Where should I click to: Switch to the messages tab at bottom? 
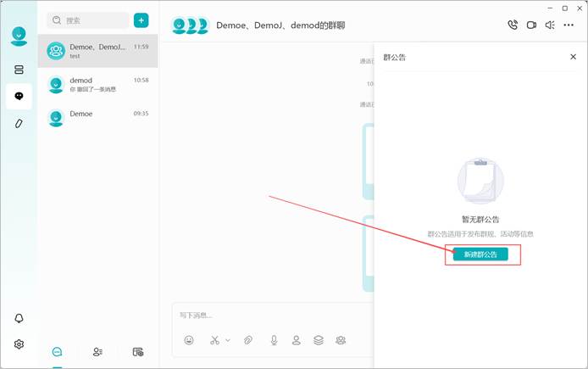(x=57, y=352)
